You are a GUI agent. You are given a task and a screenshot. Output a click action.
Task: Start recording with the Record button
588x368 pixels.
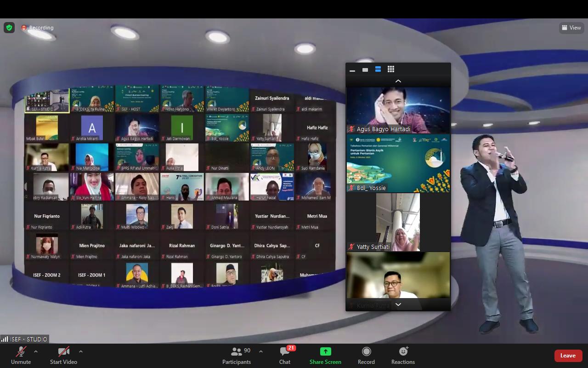tap(366, 355)
